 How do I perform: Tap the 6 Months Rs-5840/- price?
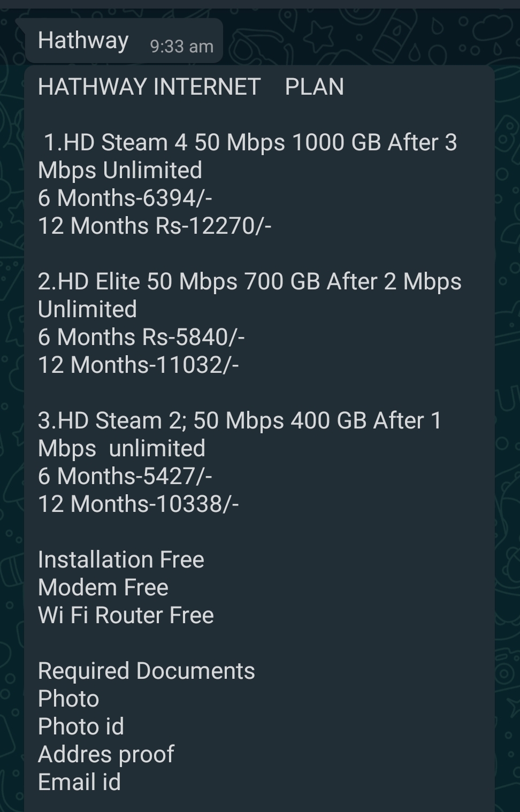pos(141,338)
